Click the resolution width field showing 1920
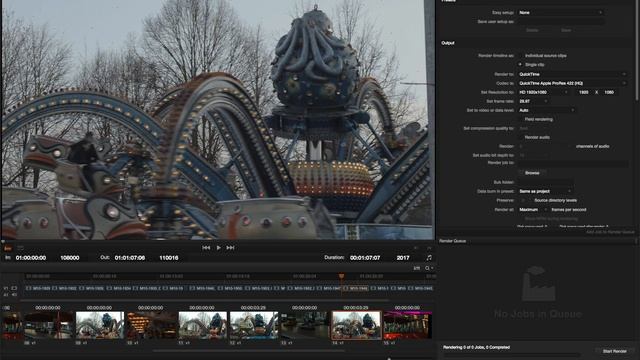Viewport: 640px width, 360px height. [x=584, y=92]
